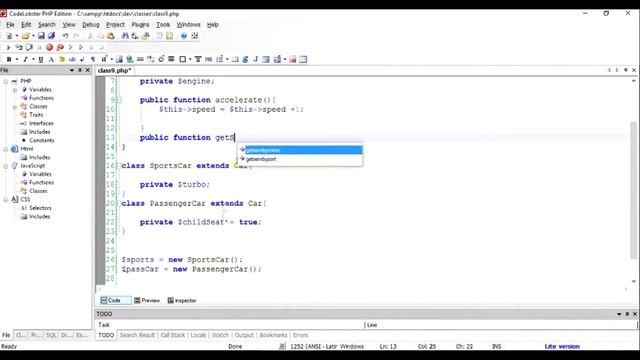Expand the PHP Classes node

click(15, 107)
